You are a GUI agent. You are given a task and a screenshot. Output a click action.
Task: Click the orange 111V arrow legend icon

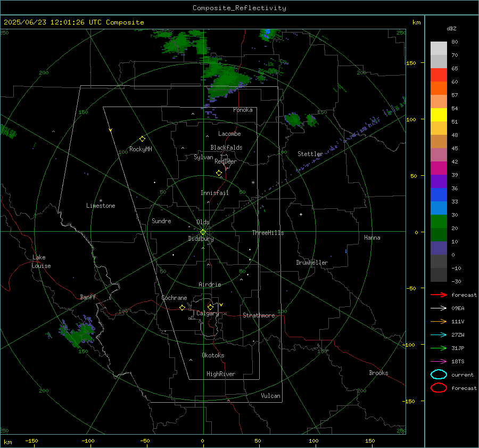tap(439, 321)
